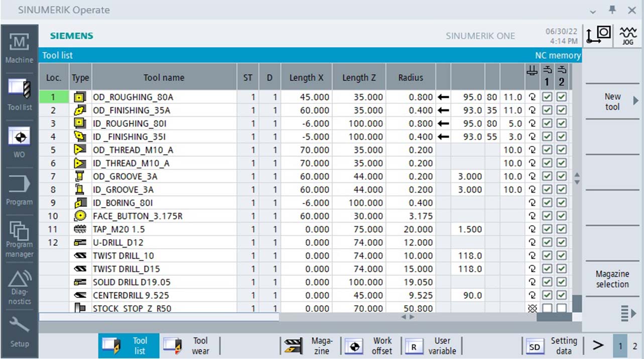Click the tool type icon for ID_BORING_80I
Viewport: 644px width, 359px height.
[79, 203]
